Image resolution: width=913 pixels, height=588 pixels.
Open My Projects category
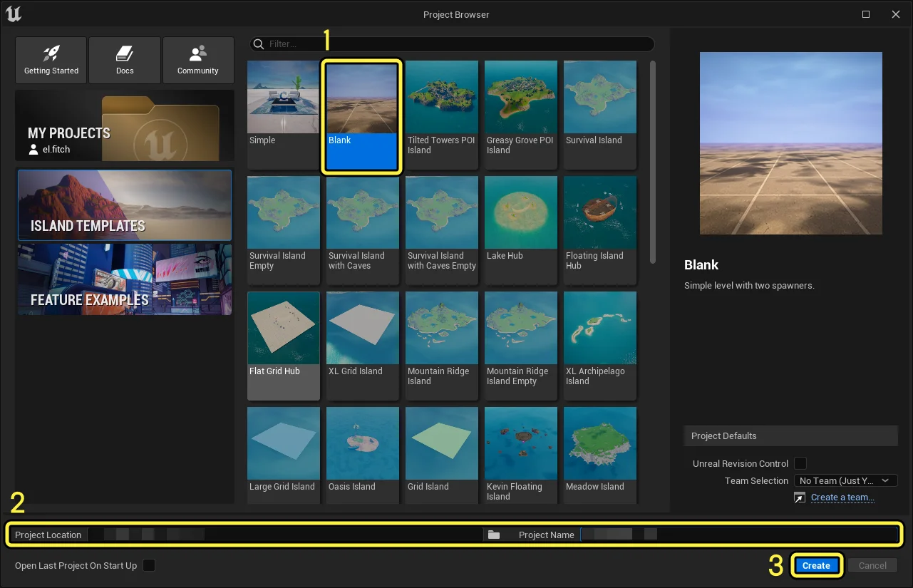(x=125, y=125)
